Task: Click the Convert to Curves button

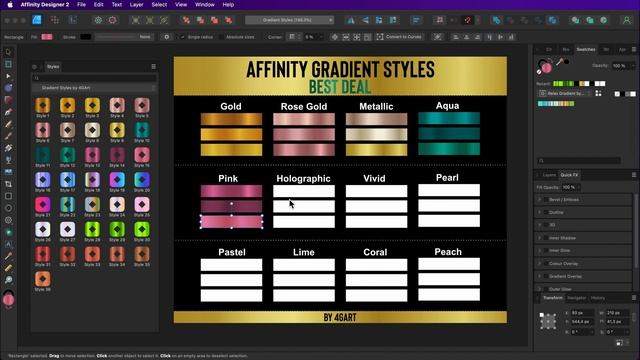Action: pyautogui.click(x=399, y=37)
